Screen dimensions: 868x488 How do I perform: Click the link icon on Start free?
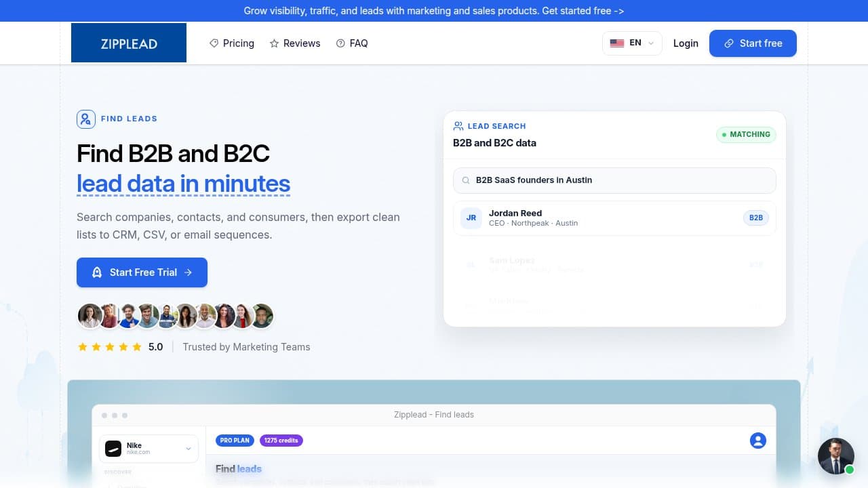click(x=729, y=43)
